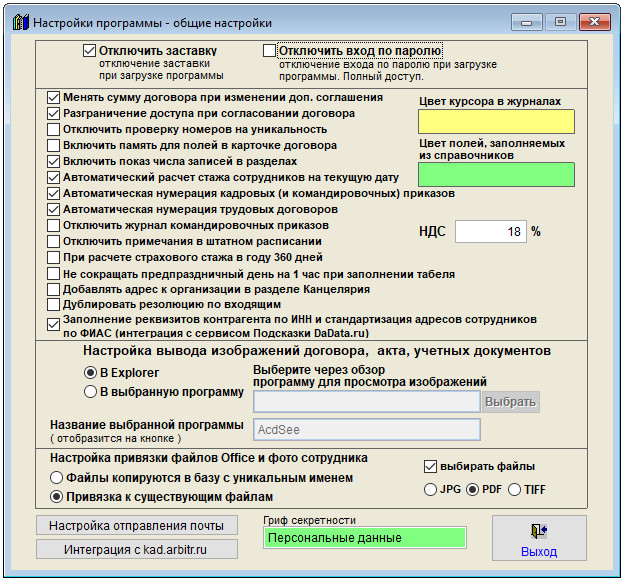Check Включить память для полей в карточке договора
This screenshot has height=582, width=621.
coord(53,145)
